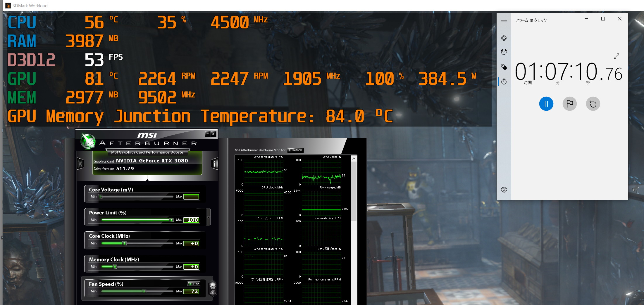Click the ファン回転速度 % graph in monitor
The width and height of the screenshot is (644, 305).
point(321,264)
